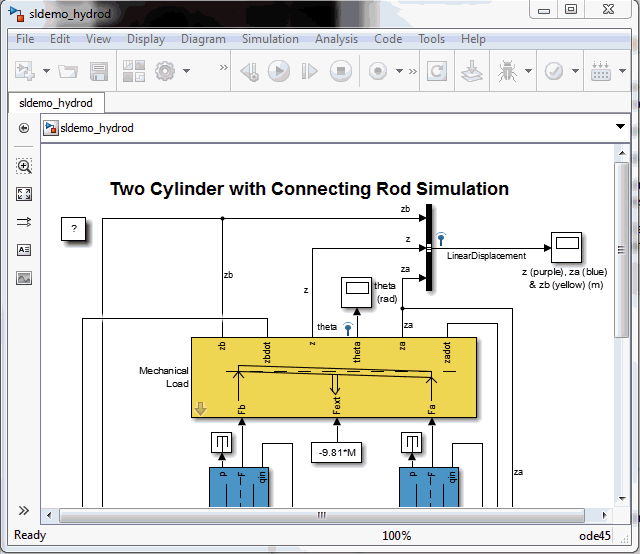Screen dimensions: 640x554
Task: Click the Model Configuration gear icon
Action: pyautogui.click(x=164, y=71)
